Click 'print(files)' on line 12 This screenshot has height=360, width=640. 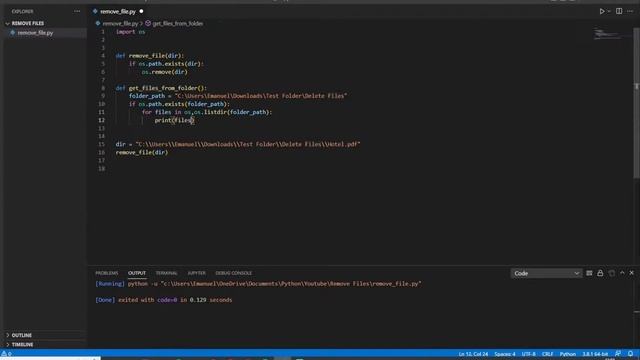click(174, 120)
